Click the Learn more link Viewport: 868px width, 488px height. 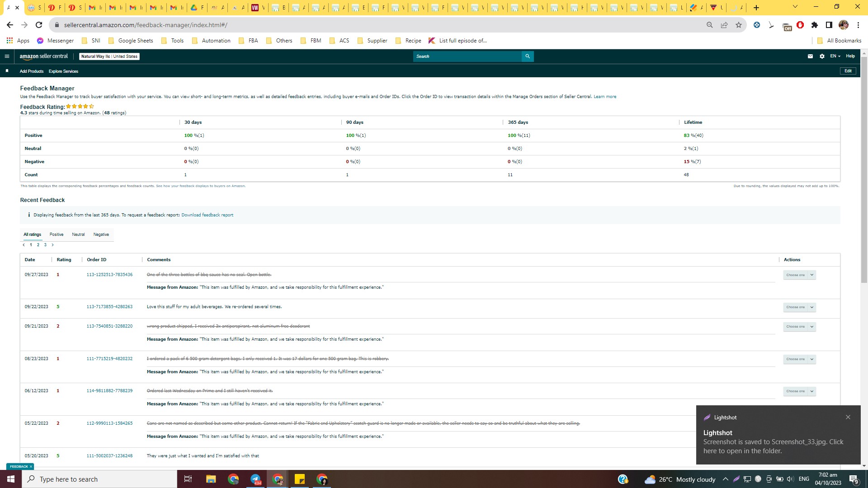pyautogui.click(x=605, y=97)
